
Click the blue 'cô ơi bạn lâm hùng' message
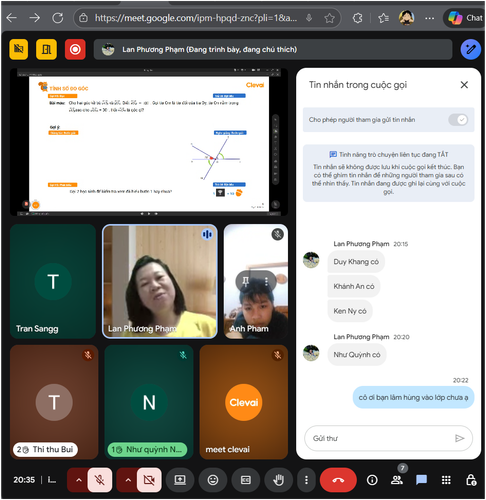tap(413, 397)
